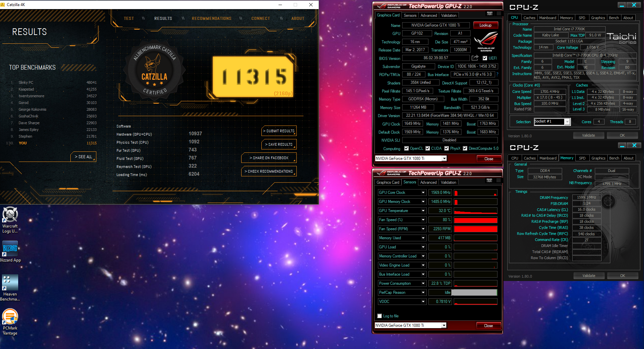Click the GPU Core Clock sensor graph
Image resolution: width=644 pixels, height=349 pixels.
click(x=476, y=193)
